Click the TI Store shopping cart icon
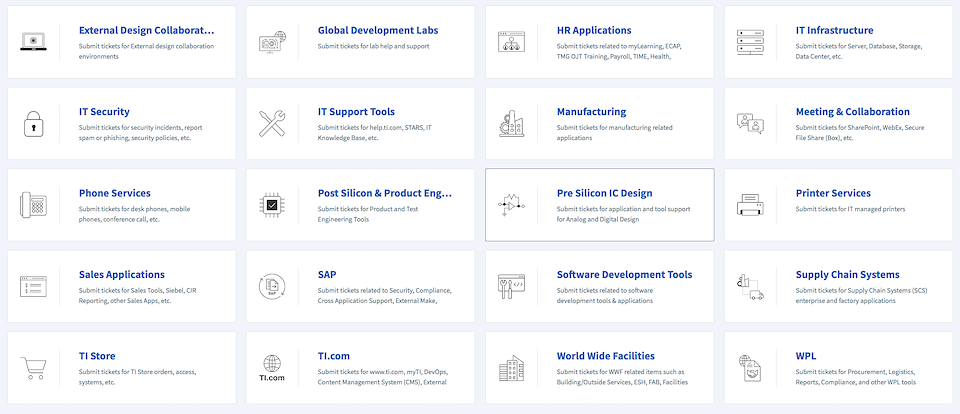The image size is (960, 414). click(34, 368)
